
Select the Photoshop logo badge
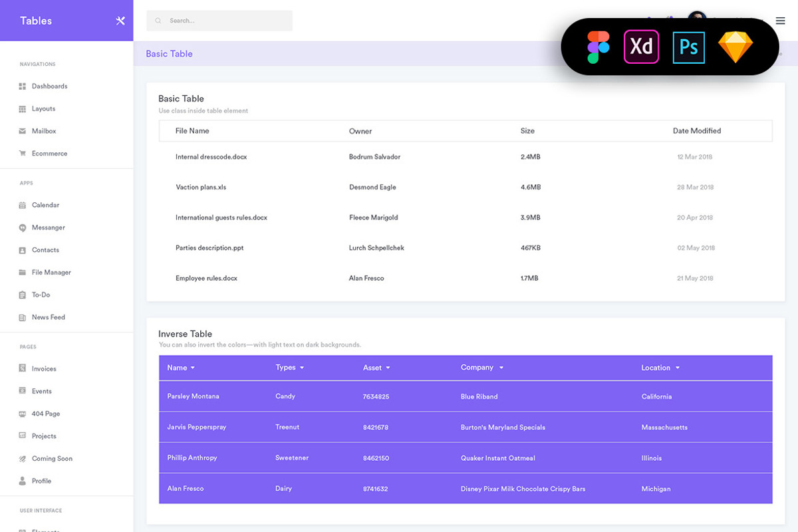coord(688,47)
